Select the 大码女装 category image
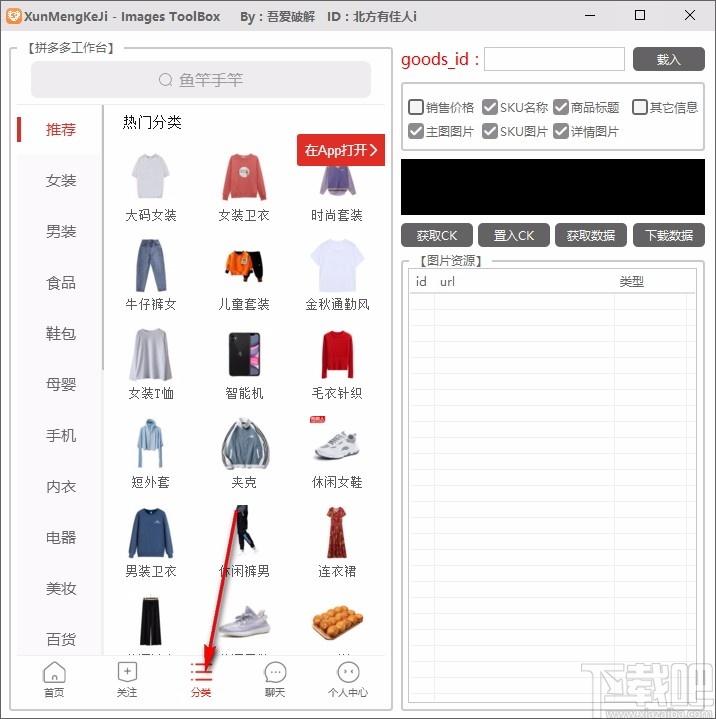 click(x=150, y=177)
